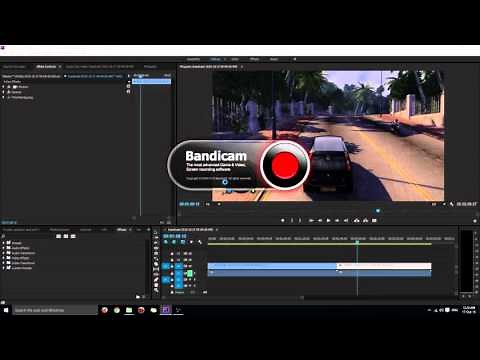Viewport: 480px width, 360px height.
Task: Click the timeline playhead marker on ruler
Action: point(357,242)
